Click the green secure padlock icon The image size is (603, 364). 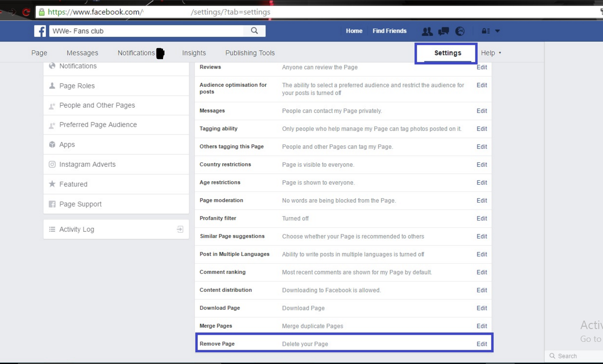(x=42, y=12)
